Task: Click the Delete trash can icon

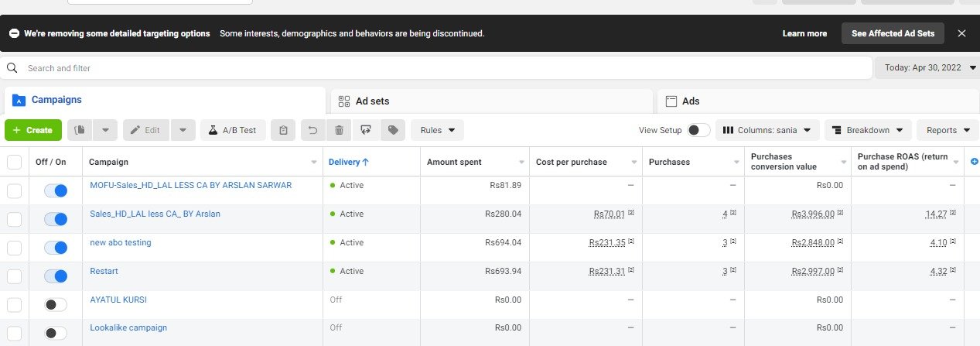Action: click(339, 130)
